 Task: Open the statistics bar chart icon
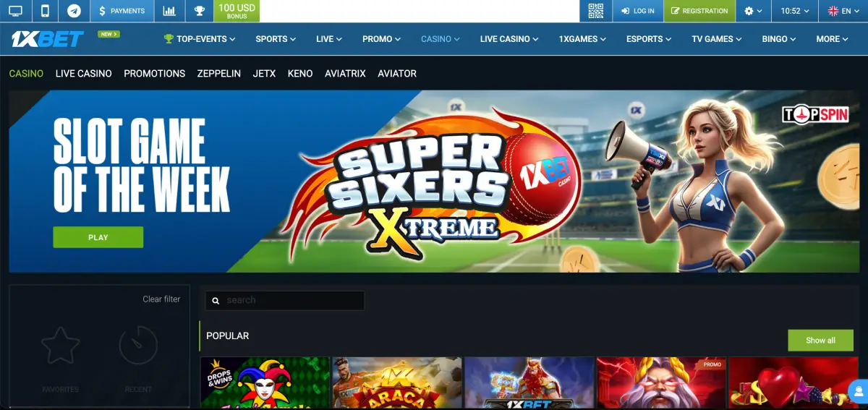coord(169,11)
